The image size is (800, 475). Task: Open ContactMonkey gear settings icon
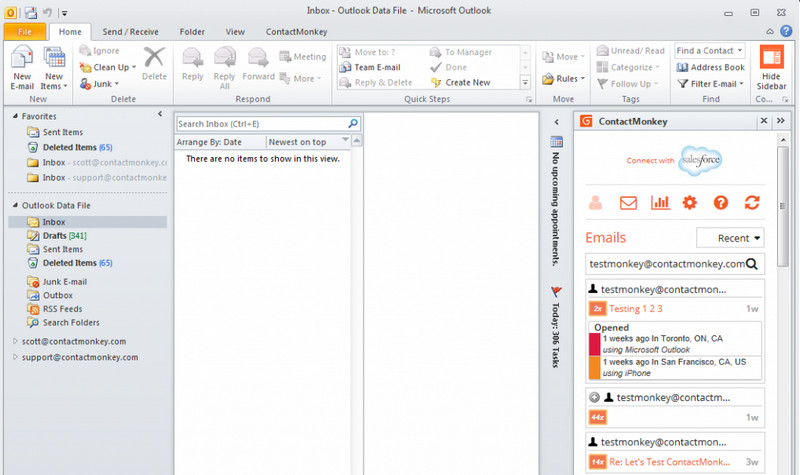tap(690, 203)
